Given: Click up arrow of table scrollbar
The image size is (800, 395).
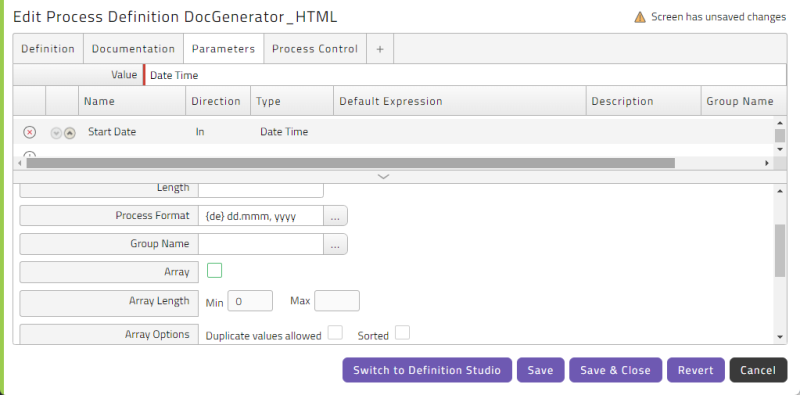Looking at the screenshot, I should coord(780,122).
